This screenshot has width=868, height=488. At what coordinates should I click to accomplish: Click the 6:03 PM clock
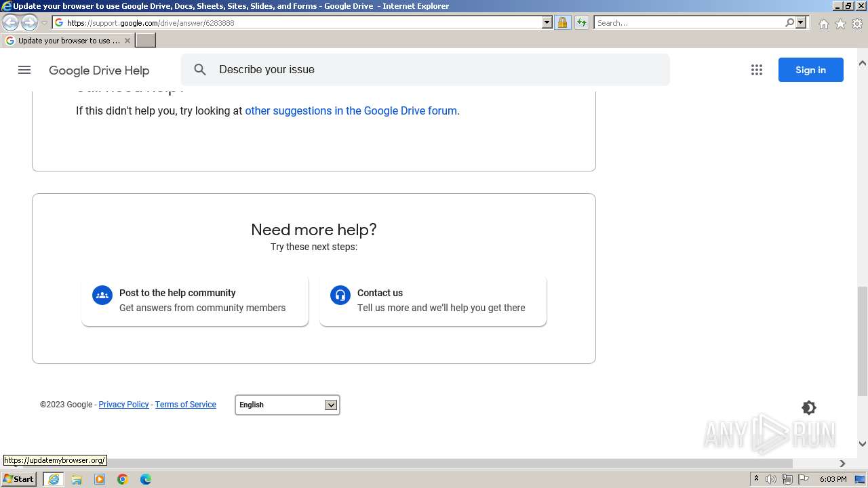[x=833, y=479]
